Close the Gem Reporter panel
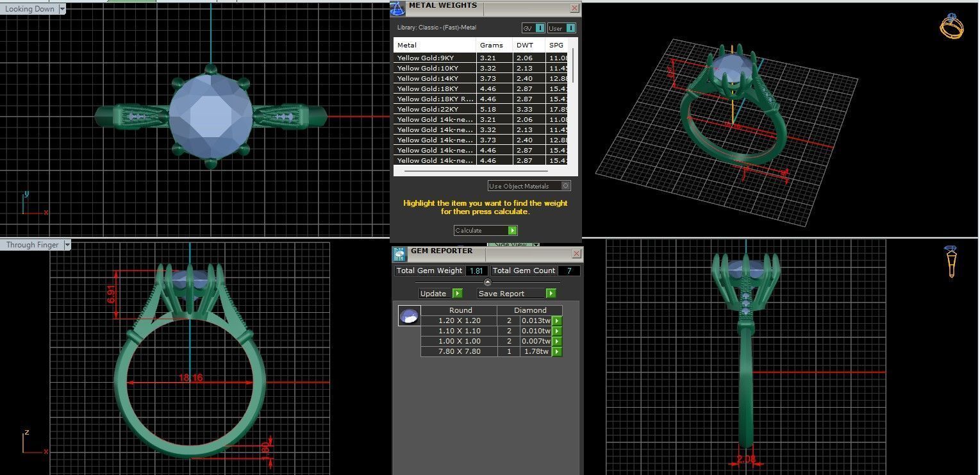980x475 pixels. coord(576,254)
